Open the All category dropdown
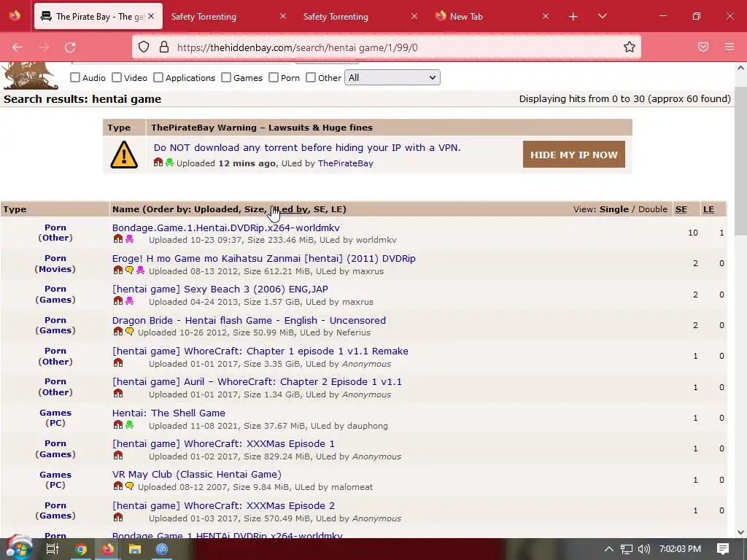The width and height of the screenshot is (747, 560). 392,77
